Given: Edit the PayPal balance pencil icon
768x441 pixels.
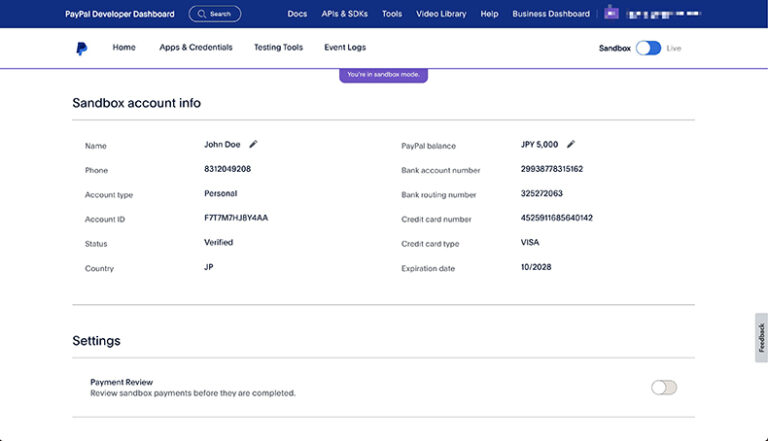Looking at the screenshot, I should pyautogui.click(x=571, y=145).
